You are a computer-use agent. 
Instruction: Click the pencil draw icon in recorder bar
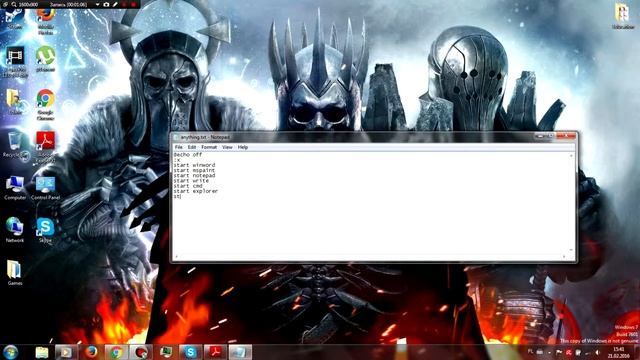pos(115,4)
